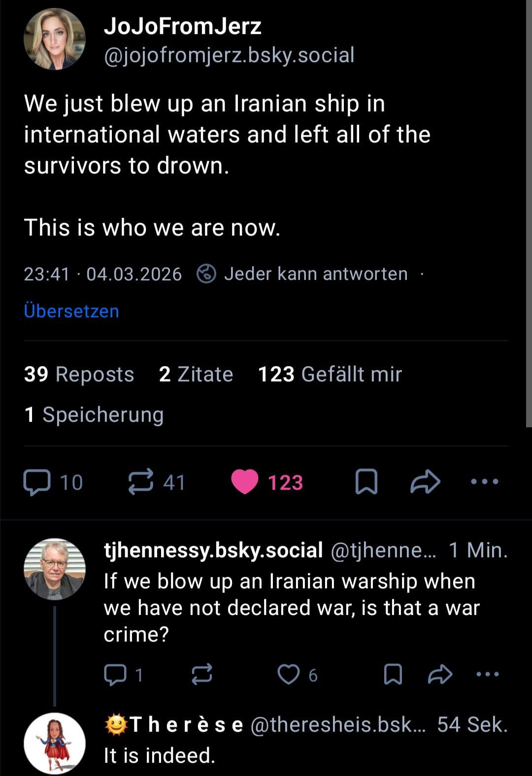
Task: Bookmark the main JoJoFromJerz post
Action: coord(366,482)
